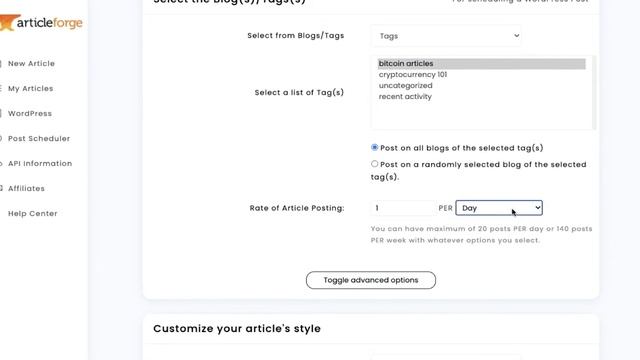Visit the Help Center
The image size is (640, 360).
[33, 213]
